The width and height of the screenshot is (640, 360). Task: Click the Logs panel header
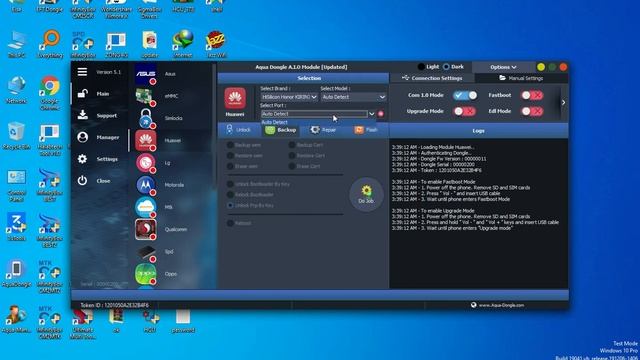click(x=478, y=131)
